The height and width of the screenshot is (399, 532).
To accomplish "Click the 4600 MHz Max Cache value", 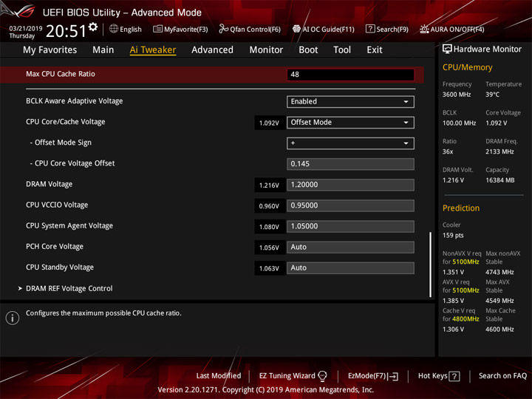I will point(499,330).
